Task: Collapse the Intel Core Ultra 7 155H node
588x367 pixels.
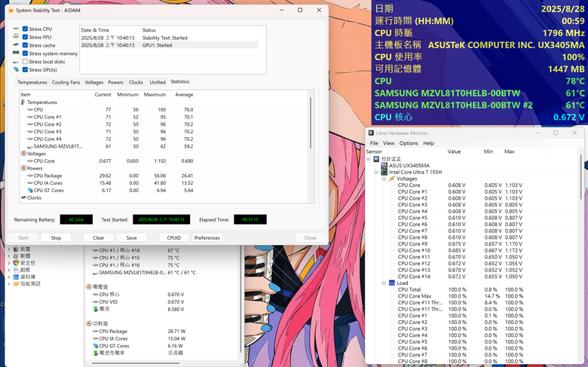Action: tap(376, 172)
